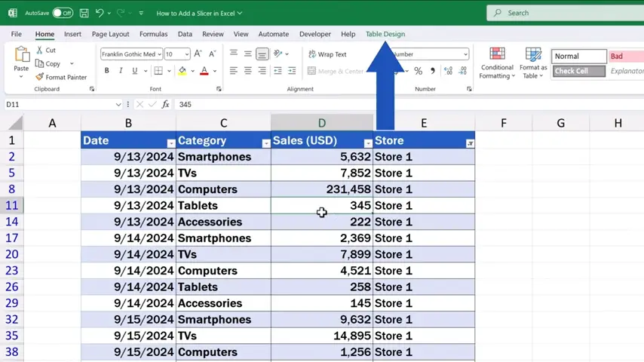Click the Undo arrow icon
The height and width of the screenshot is (362, 644).
(100, 13)
